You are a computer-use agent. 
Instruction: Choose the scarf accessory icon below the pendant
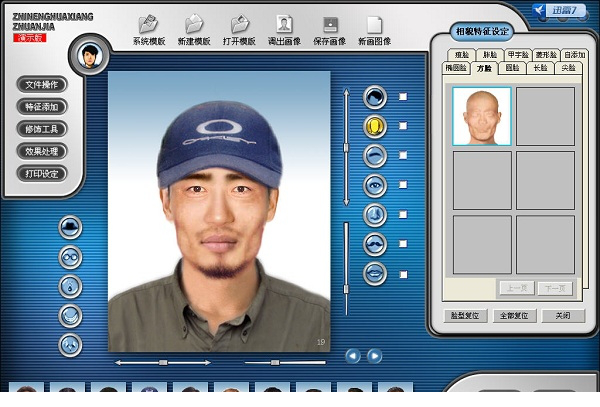pos(70,316)
